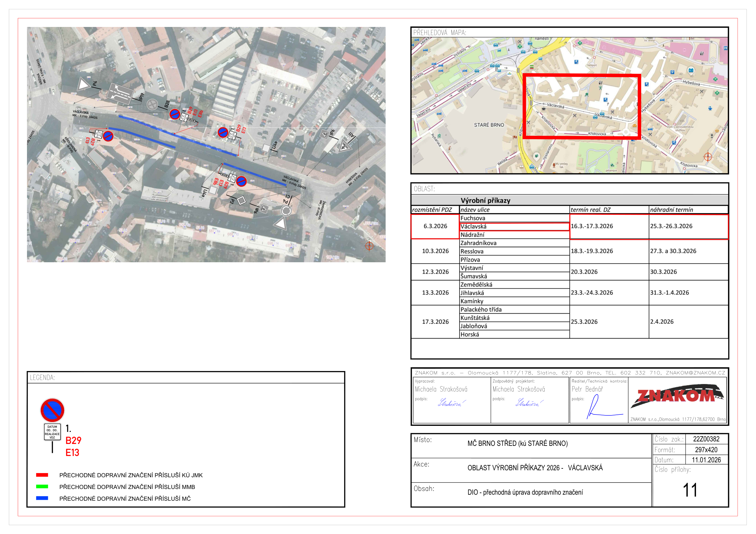Select the 18.3.-19.3.2026 realization term cell
This screenshot has width=756, height=534.
pos(609,251)
